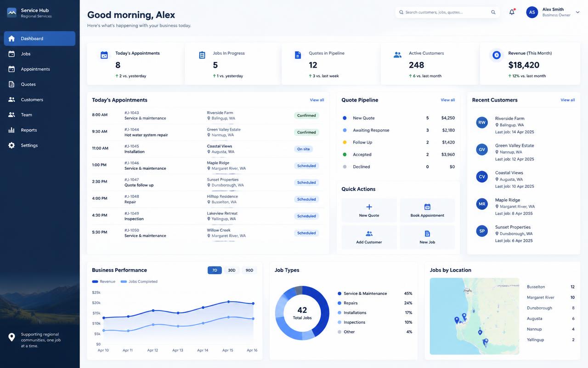Click View all in Recent Customers
588x368 pixels.
coord(568,100)
